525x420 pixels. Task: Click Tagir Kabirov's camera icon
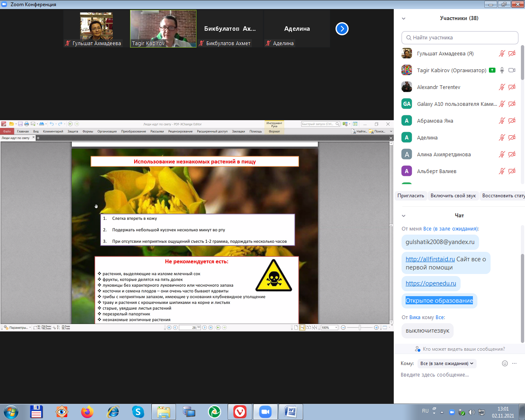[x=512, y=70]
